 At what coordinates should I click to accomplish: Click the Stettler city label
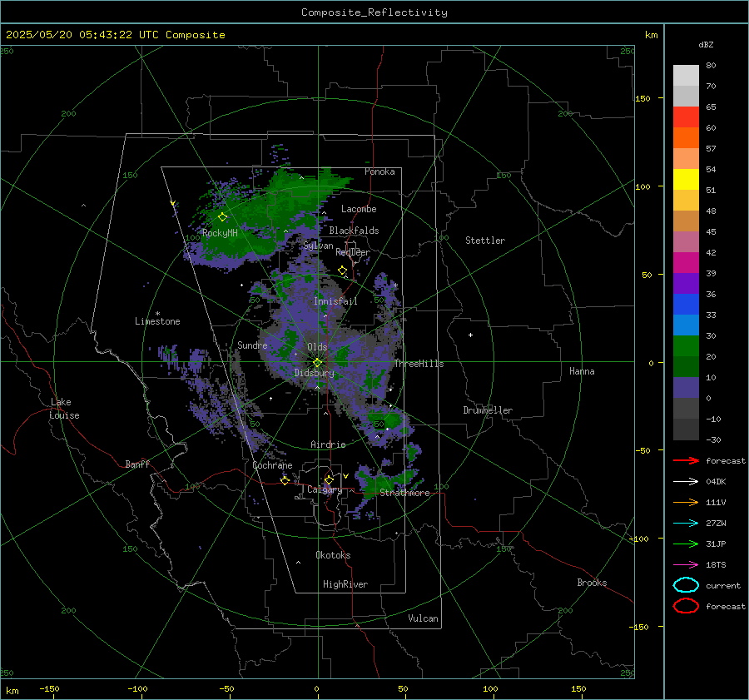[485, 241]
